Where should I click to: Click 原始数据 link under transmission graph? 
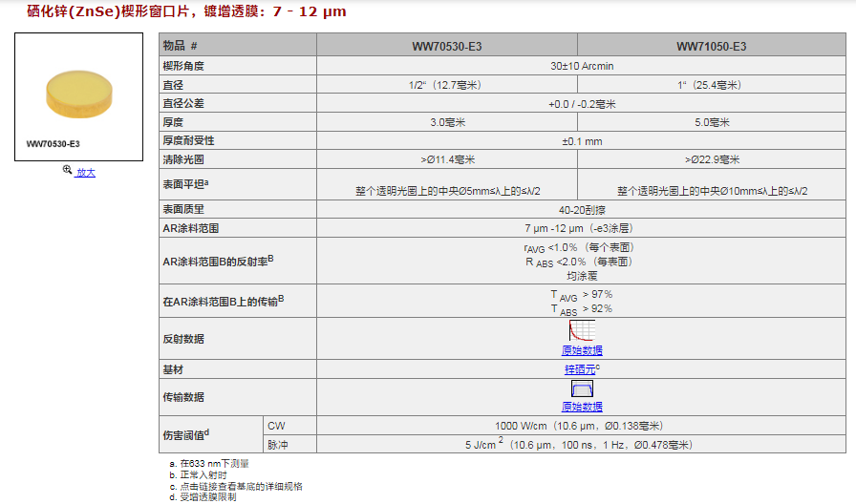tap(582, 407)
